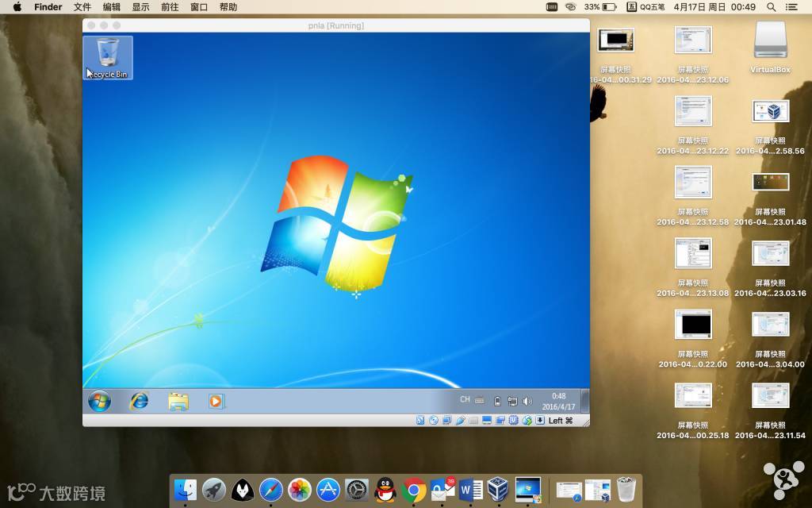Click VirtualBox network adapters indicator

pos(446,421)
